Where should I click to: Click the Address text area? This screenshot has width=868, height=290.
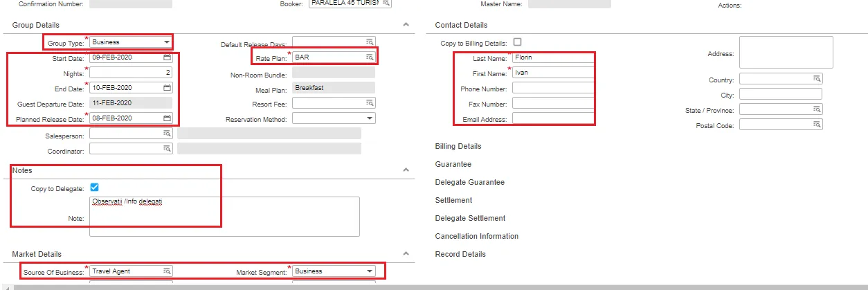point(786,53)
